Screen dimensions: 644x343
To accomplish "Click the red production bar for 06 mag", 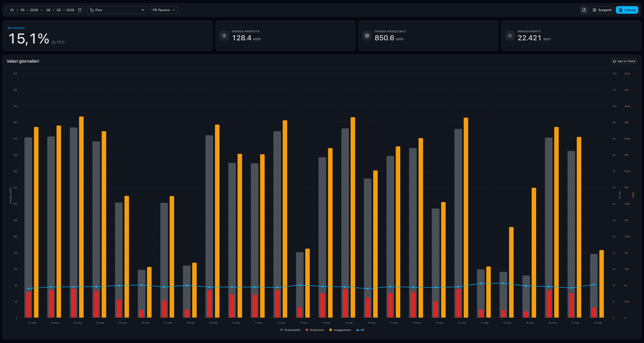I will pos(141,314).
